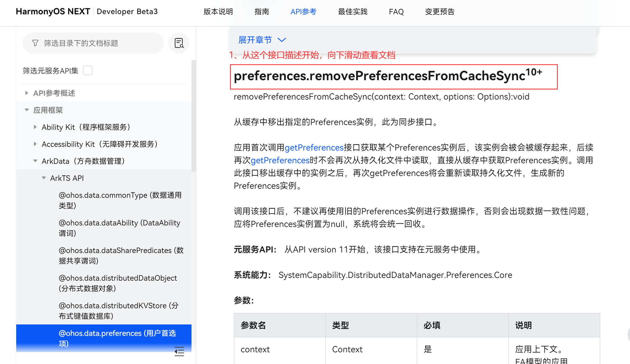The width and height of the screenshot is (630, 364).
Task: Open @ohos.data.dataSharePredicates entry
Action: [121, 255]
